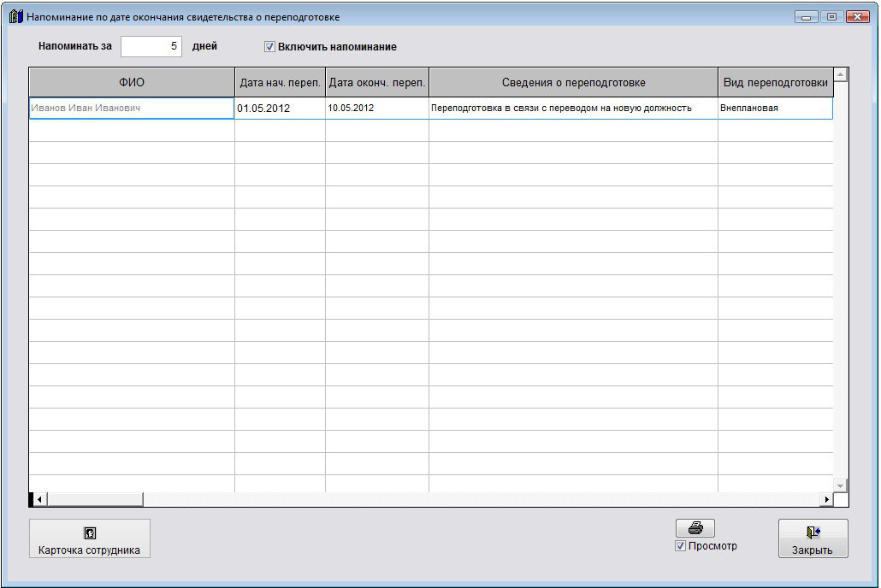Select the end date 10.05.2012 cell
881x588 pixels.
click(376, 109)
